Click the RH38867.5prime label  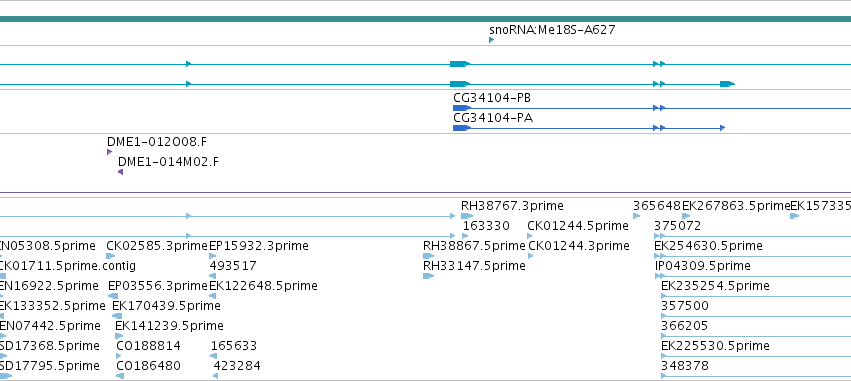tap(474, 246)
